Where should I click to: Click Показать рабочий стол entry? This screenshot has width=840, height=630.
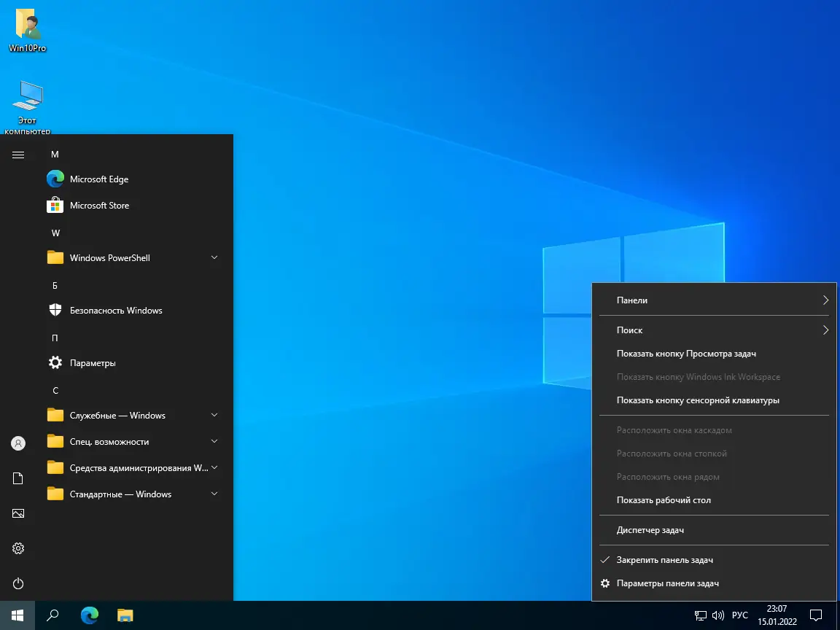pyautogui.click(x=663, y=500)
